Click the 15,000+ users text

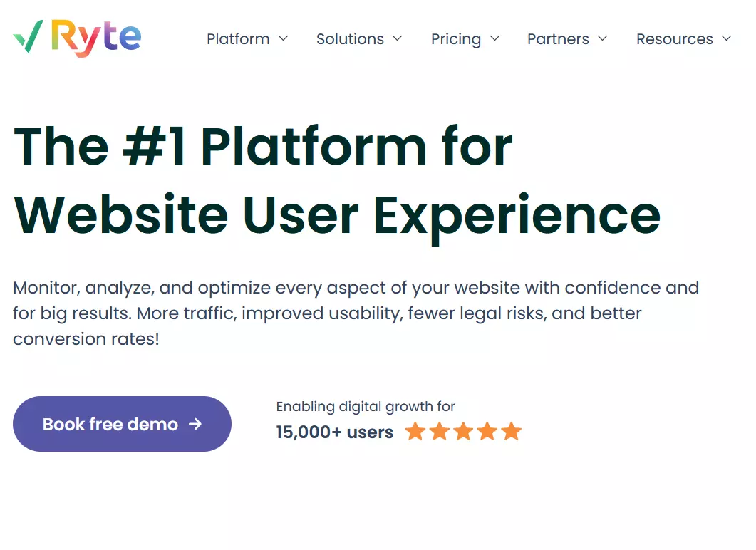(x=334, y=432)
